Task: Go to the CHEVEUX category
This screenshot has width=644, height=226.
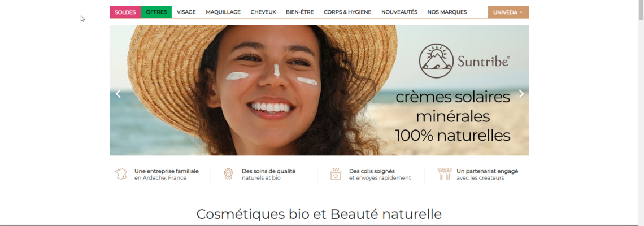Action: click(263, 12)
